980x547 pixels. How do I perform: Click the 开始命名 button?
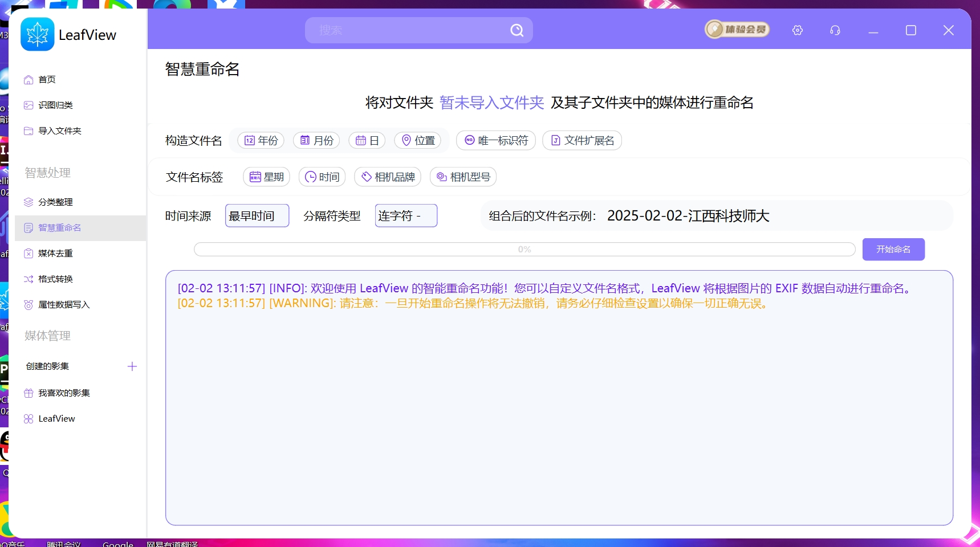[x=893, y=250]
